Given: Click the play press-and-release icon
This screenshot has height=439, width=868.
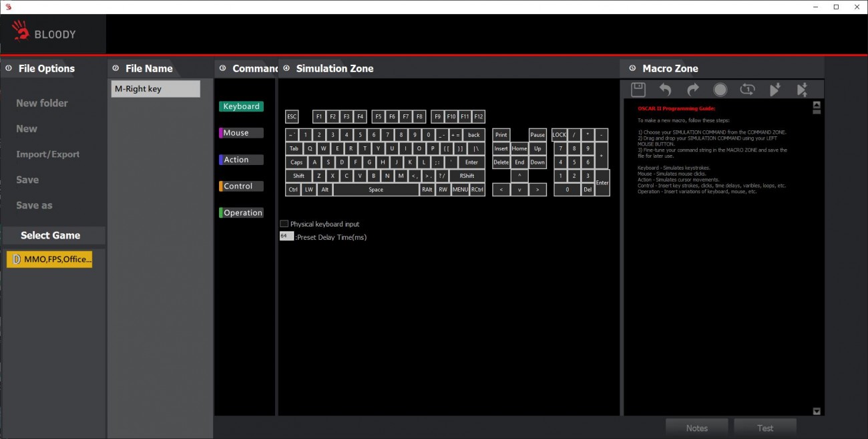Looking at the screenshot, I should 802,90.
